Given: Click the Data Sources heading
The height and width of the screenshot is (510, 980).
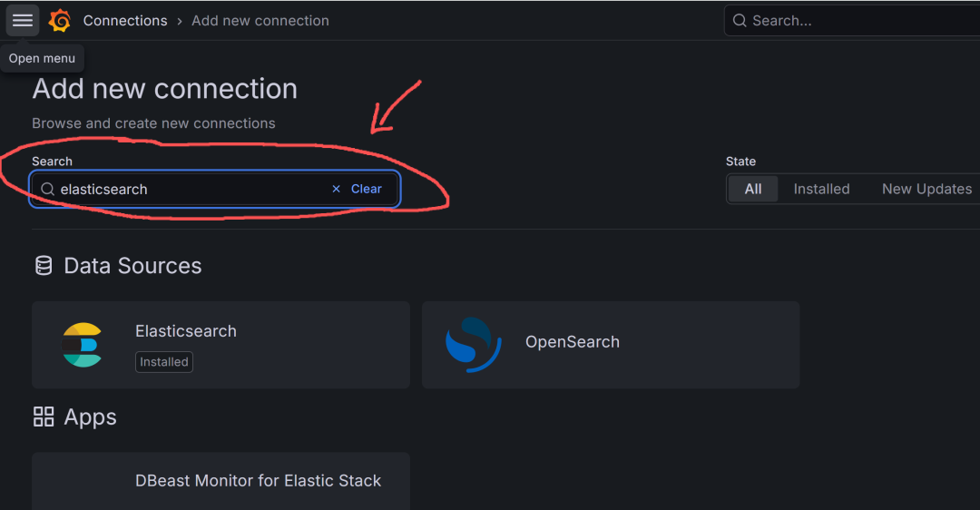Looking at the screenshot, I should [x=132, y=266].
